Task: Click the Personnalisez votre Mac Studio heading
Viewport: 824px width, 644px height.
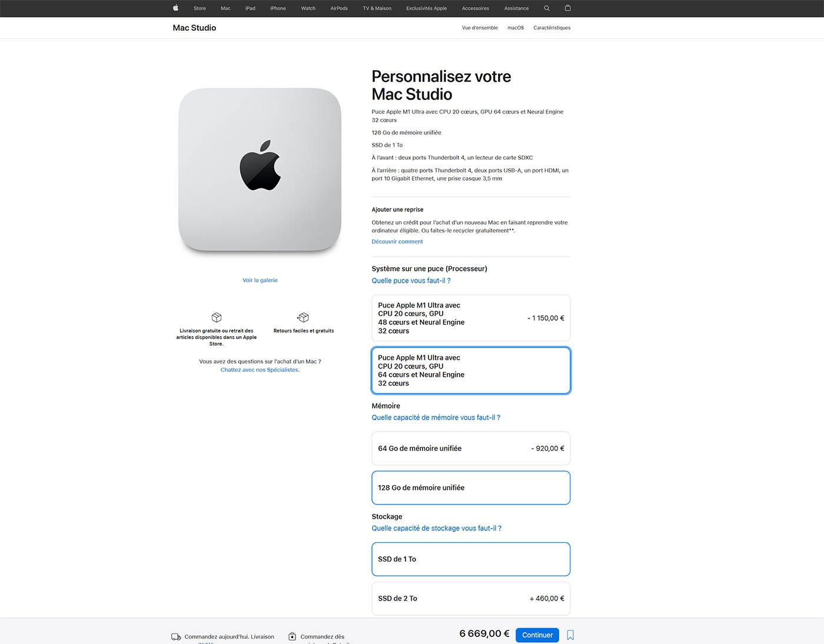Action: 441,85
